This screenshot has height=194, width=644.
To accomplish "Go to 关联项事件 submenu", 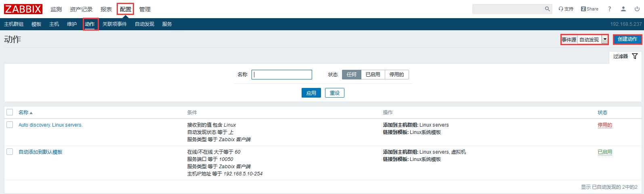I will 115,24.
